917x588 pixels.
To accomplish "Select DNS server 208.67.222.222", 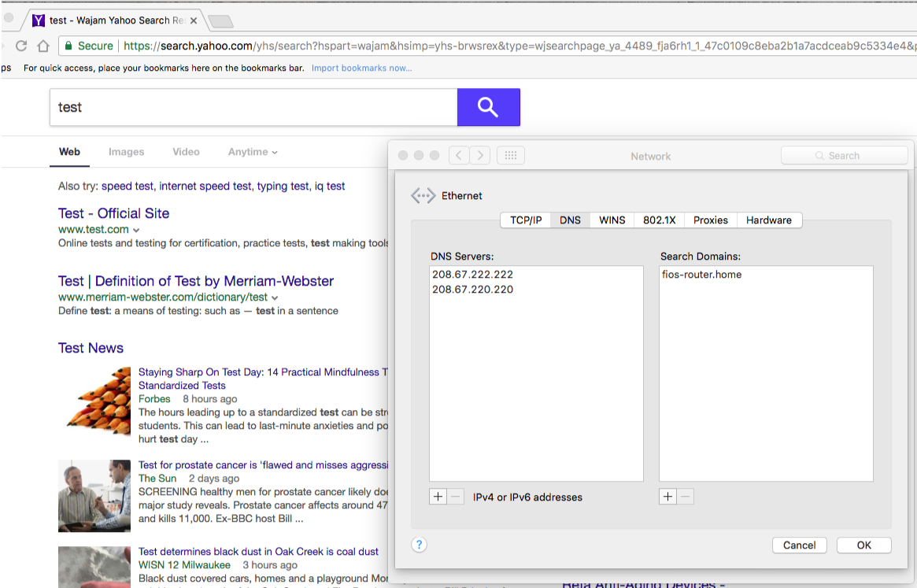I will tap(472, 275).
